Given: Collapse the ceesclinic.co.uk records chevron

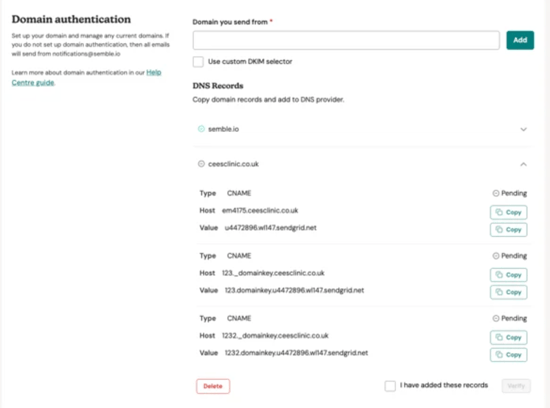Looking at the screenshot, I should [x=523, y=164].
